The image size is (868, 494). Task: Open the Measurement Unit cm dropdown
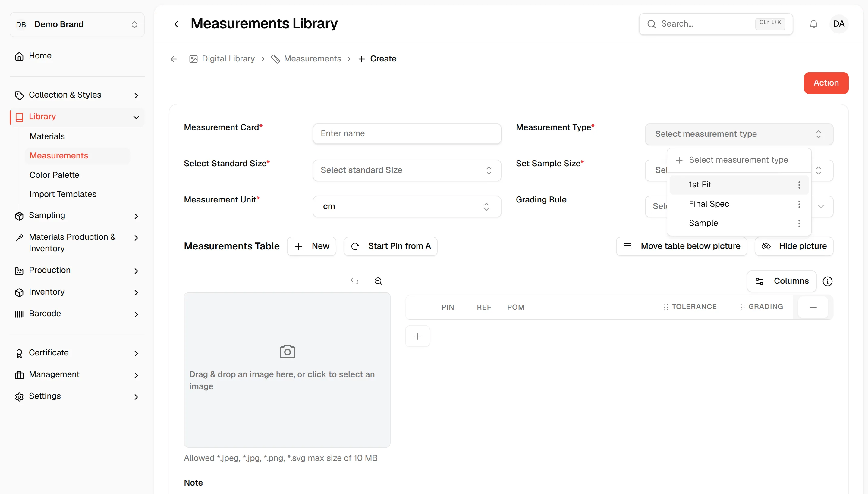pyautogui.click(x=407, y=206)
